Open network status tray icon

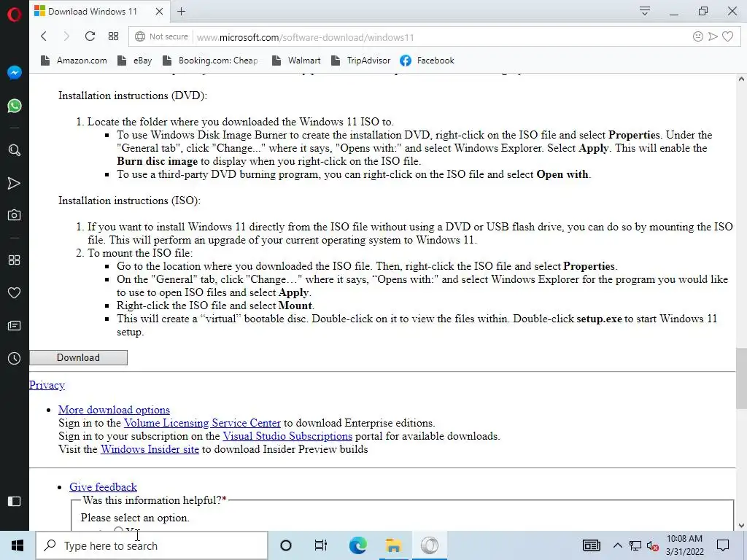pyautogui.click(x=635, y=545)
